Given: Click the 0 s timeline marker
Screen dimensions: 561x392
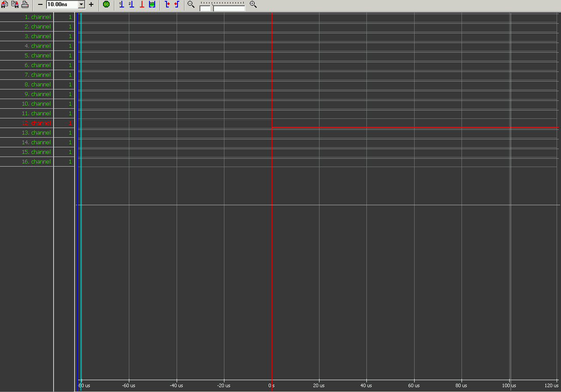Looking at the screenshot, I should [x=271, y=386].
